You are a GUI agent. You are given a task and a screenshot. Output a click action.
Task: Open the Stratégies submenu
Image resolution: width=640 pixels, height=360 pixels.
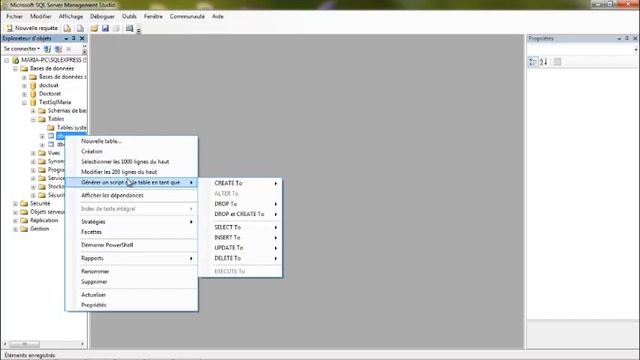pos(131,222)
